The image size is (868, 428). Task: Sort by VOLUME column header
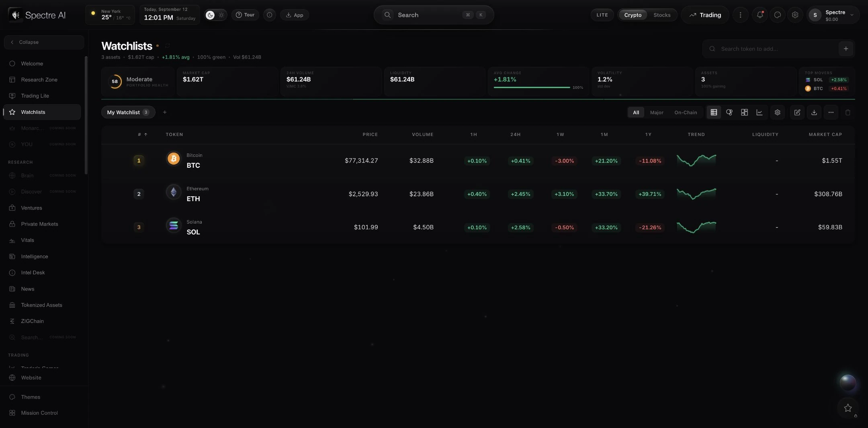422,134
